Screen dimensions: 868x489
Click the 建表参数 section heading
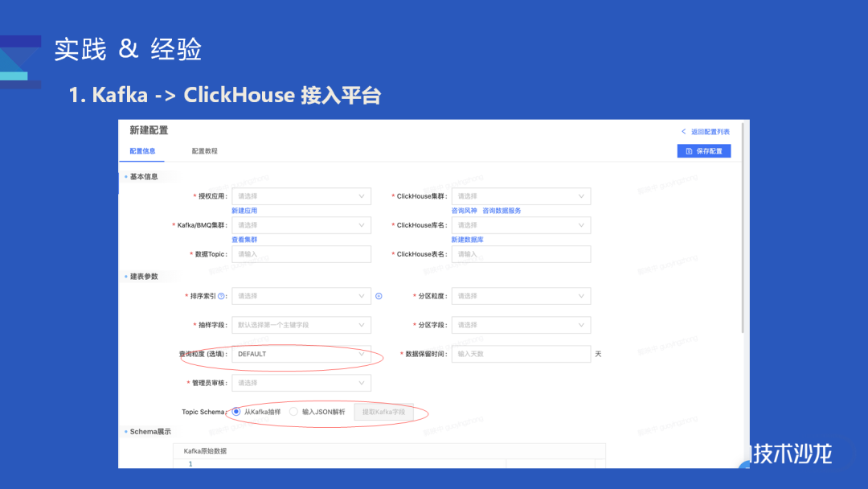[x=144, y=277]
